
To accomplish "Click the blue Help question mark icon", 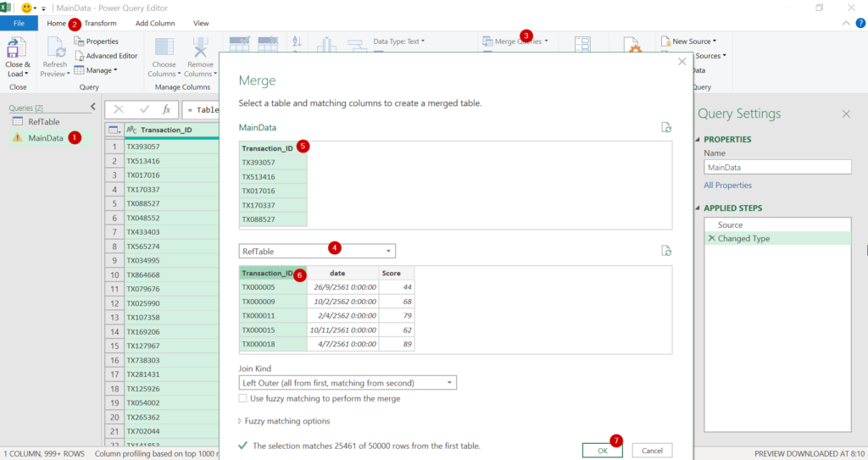I will tap(860, 23).
